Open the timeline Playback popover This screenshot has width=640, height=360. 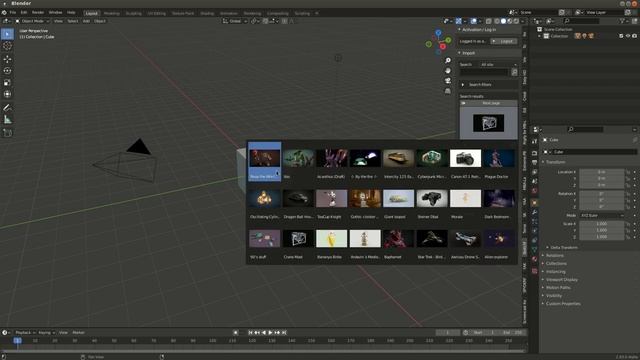coord(25,333)
